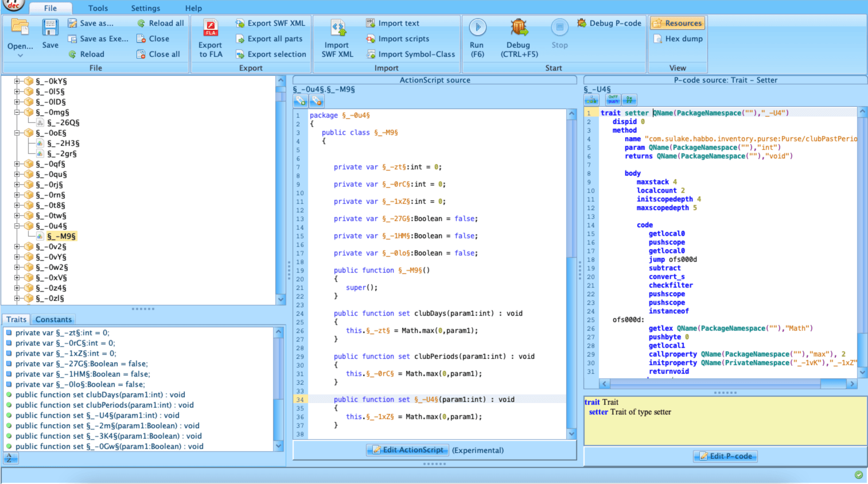Open the Tools ribbon tab
Image resolution: width=868 pixels, height=484 pixels.
(x=98, y=8)
